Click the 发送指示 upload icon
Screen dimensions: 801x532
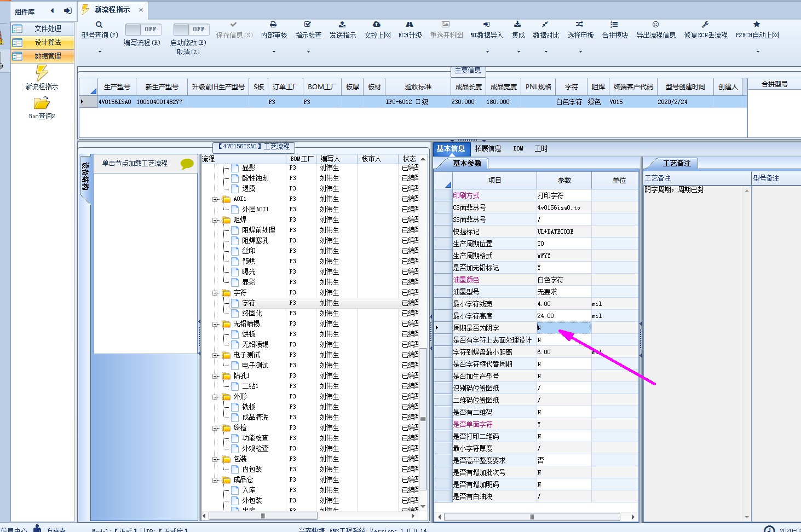(342, 25)
